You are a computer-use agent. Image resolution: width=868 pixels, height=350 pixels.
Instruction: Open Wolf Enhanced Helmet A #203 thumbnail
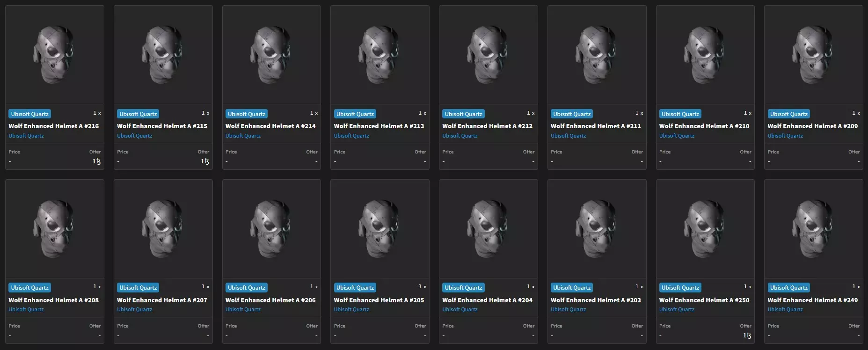[597, 229]
